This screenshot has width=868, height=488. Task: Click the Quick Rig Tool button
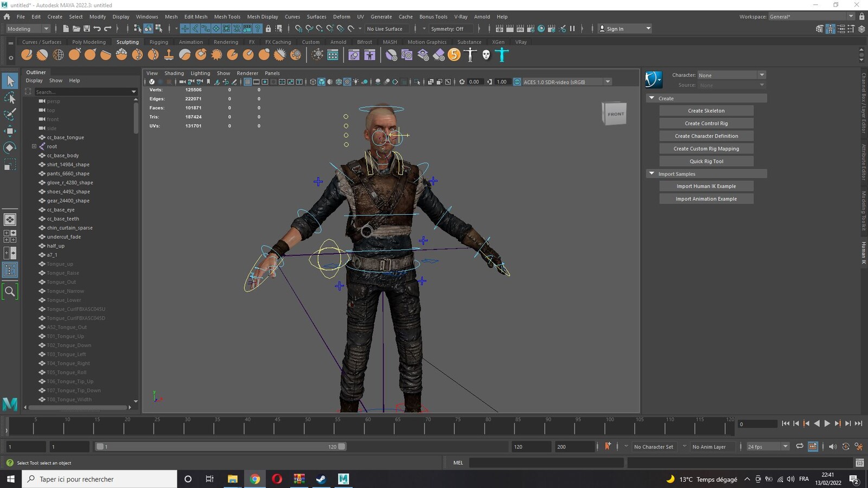tap(706, 161)
